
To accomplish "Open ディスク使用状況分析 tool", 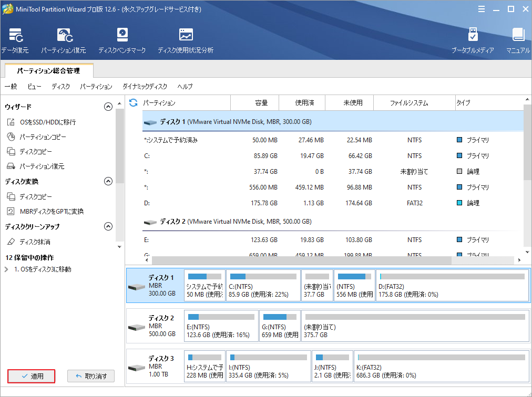I will 186,40.
